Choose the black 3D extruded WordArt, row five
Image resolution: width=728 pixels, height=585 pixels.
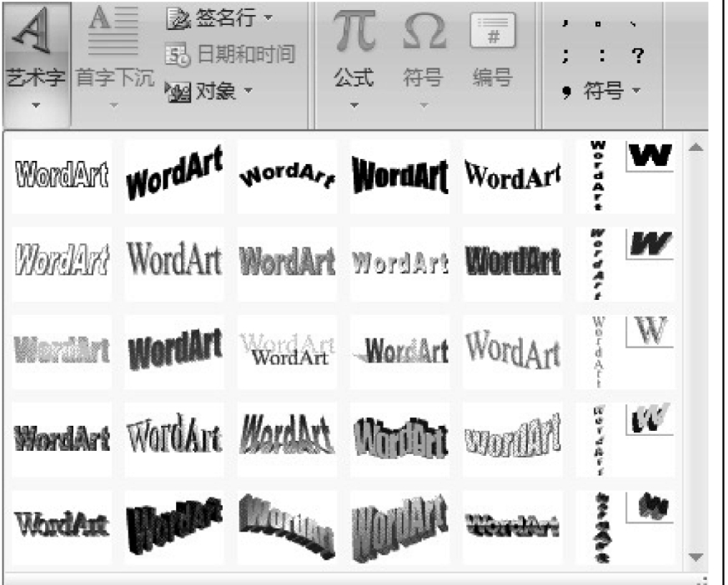point(174,527)
